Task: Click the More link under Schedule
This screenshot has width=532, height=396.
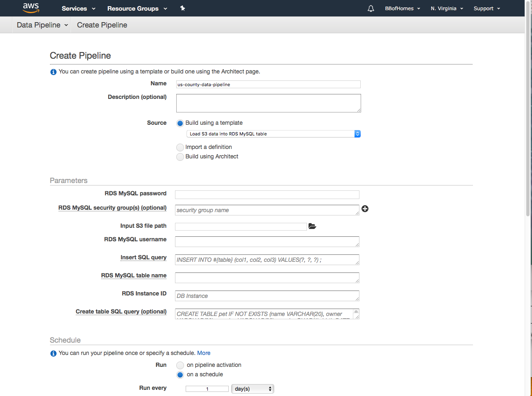Action: pyautogui.click(x=204, y=353)
